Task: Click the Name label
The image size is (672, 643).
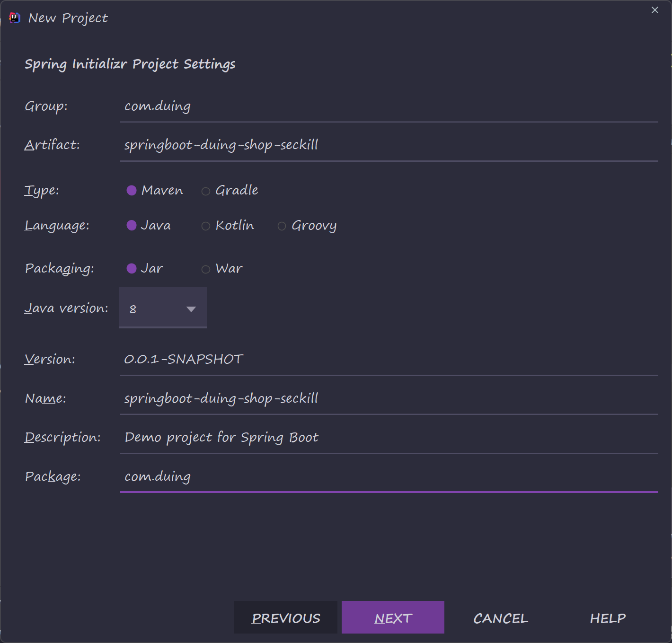Action: (45, 399)
